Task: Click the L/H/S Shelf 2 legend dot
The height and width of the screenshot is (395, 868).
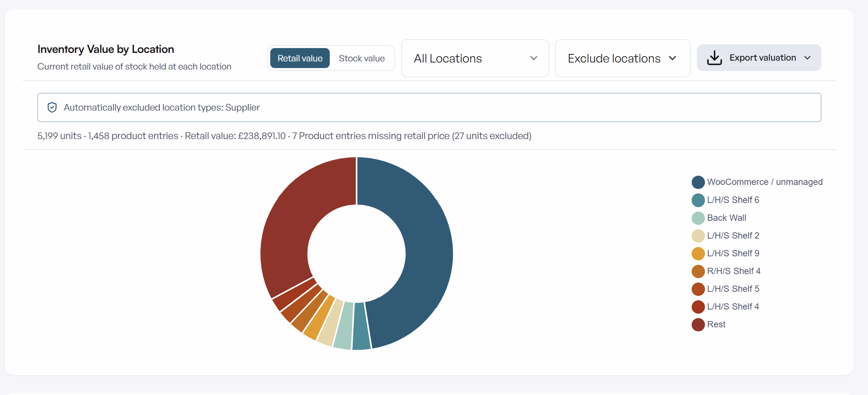Action: point(698,236)
